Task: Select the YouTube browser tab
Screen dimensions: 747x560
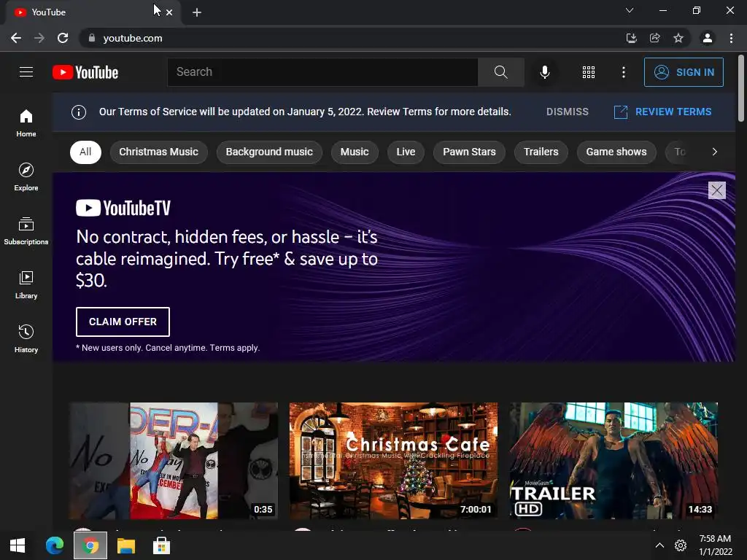Action: [x=93, y=12]
